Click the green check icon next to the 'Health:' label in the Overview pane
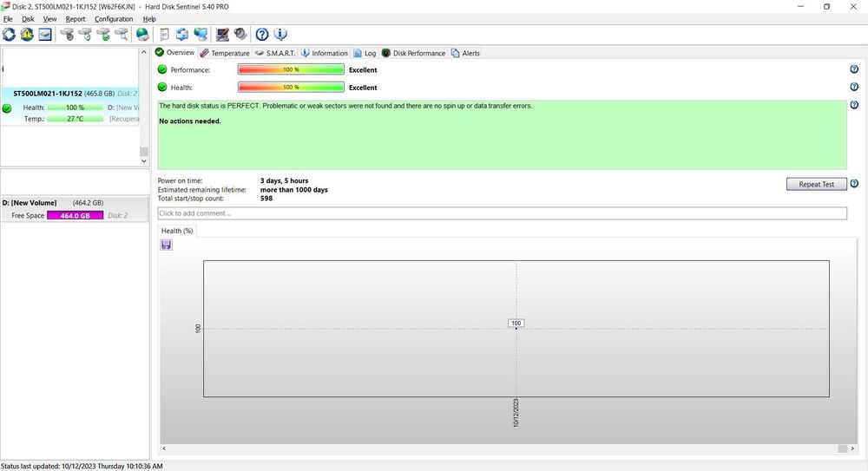Viewport: 868px width, 471px height. pyautogui.click(x=162, y=87)
